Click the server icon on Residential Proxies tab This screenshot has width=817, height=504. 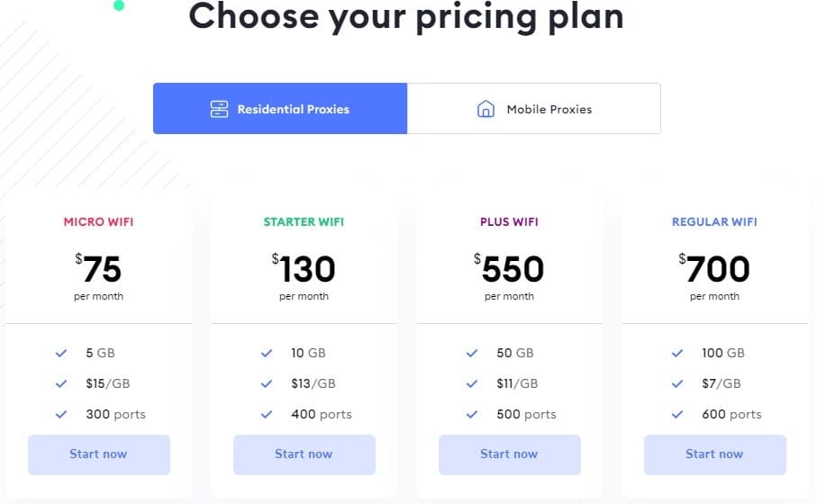pos(220,109)
